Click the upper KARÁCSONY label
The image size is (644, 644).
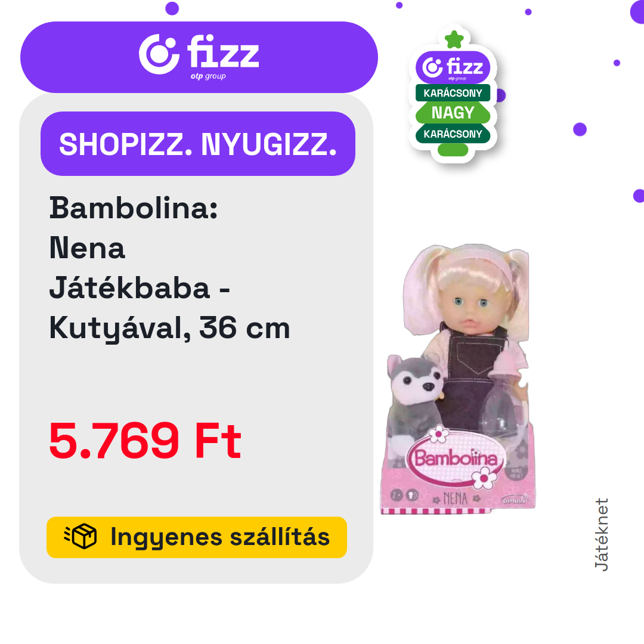tap(453, 93)
